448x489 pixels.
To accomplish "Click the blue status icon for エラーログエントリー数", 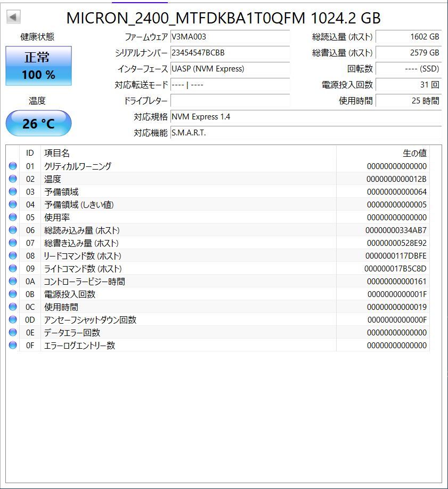I will (13, 345).
